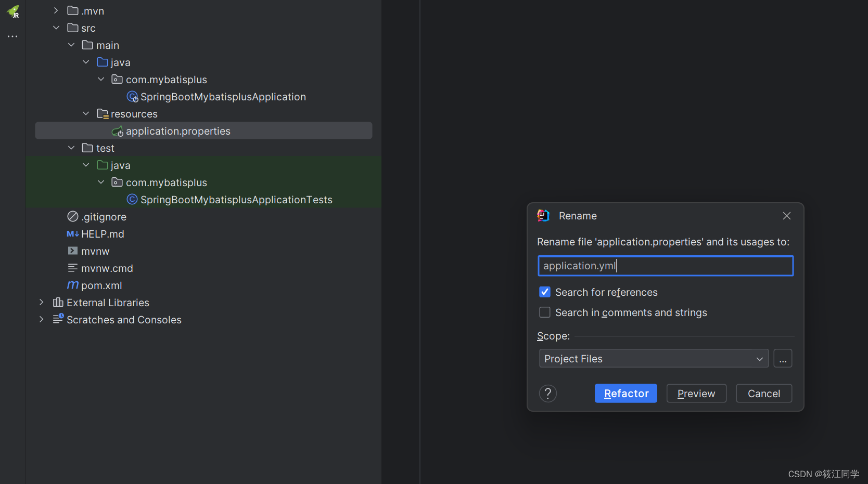The height and width of the screenshot is (484, 868).
Task: Uncheck Search for references
Action: coord(545,292)
